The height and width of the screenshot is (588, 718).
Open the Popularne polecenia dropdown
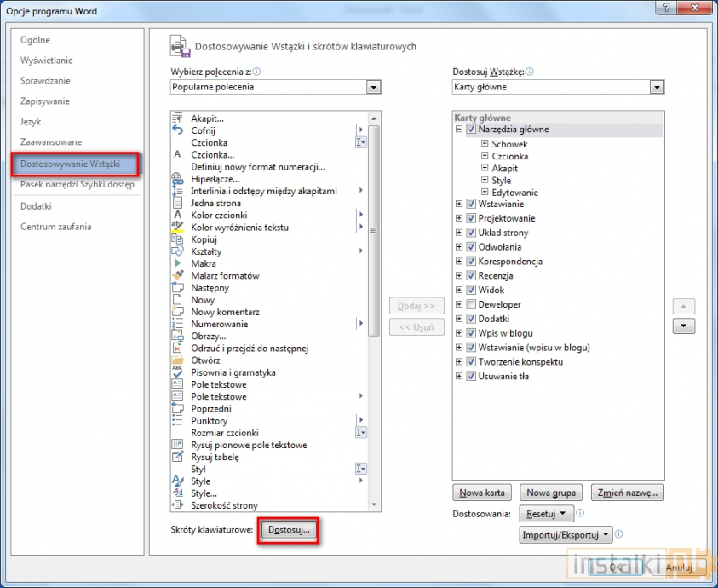[373, 87]
